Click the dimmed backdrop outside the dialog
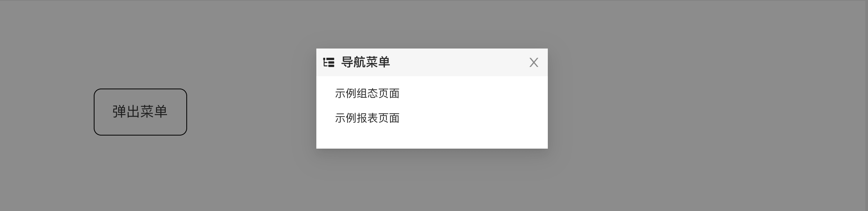The image size is (868, 211). pos(694,116)
